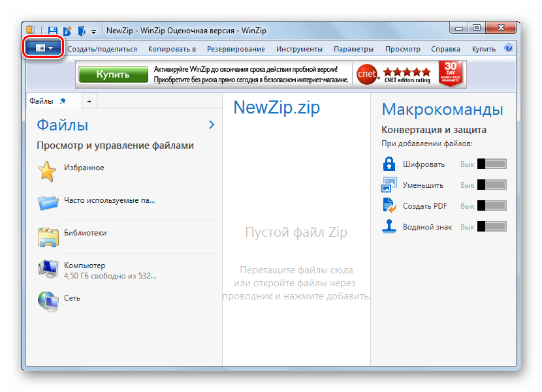The width and height of the screenshot is (542, 392).
Task: Click the blue help question mark icon
Action: (x=509, y=48)
